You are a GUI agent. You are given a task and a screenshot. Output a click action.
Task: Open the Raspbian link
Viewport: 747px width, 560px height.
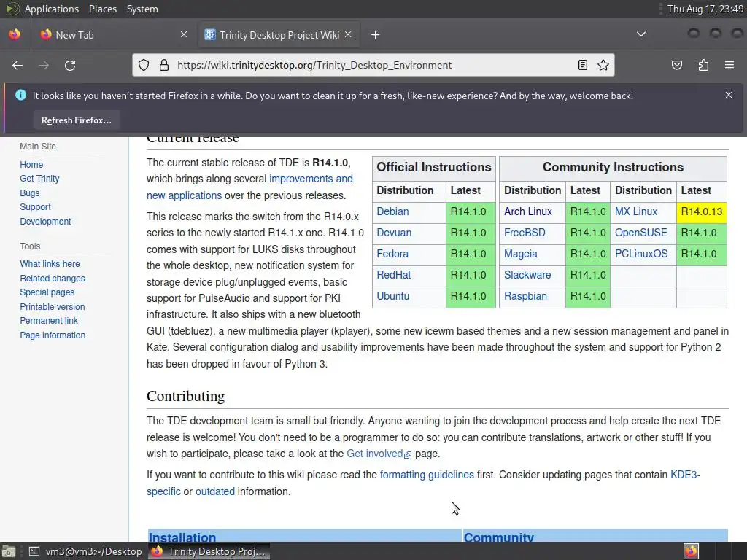(x=525, y=296)
